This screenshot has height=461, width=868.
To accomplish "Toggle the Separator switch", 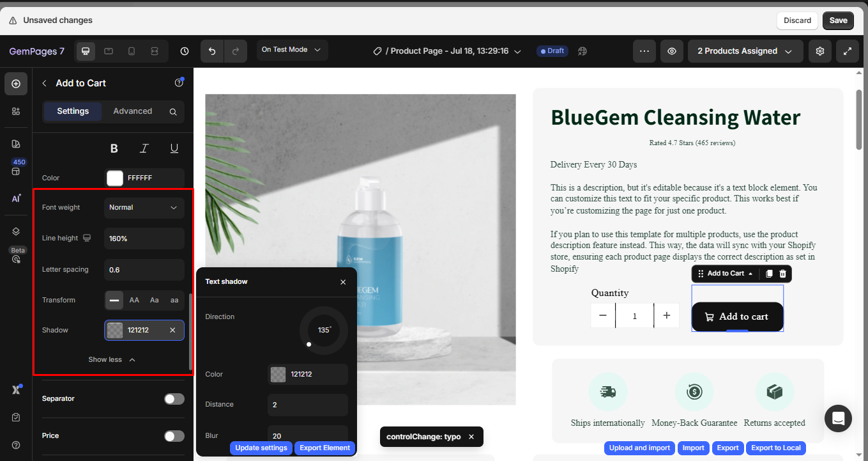I will pyautogui.click(x=174, y=399).
